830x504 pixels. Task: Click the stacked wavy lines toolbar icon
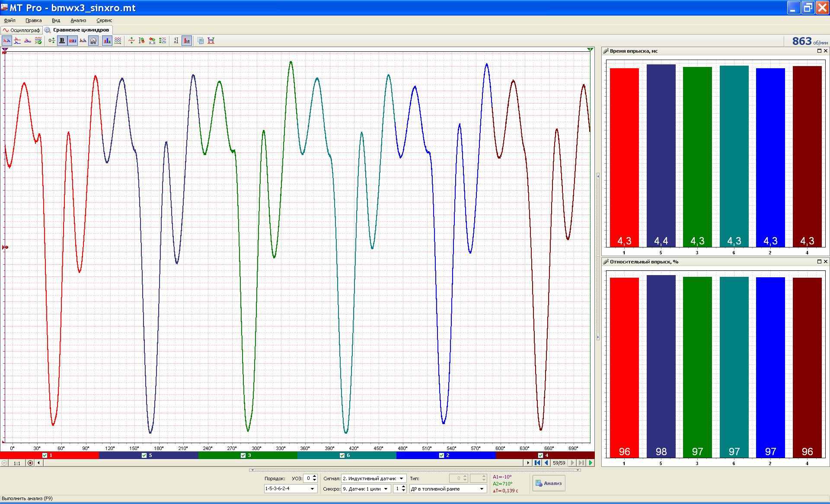click(118, 41)
